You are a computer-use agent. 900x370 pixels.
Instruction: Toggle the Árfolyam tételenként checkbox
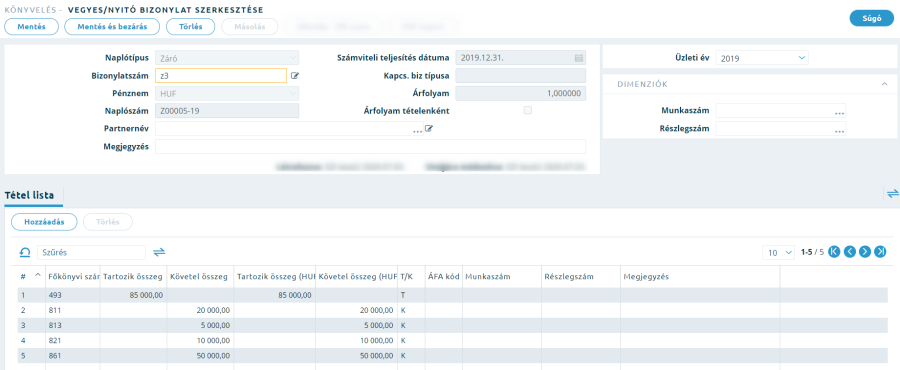click(527, 111)
